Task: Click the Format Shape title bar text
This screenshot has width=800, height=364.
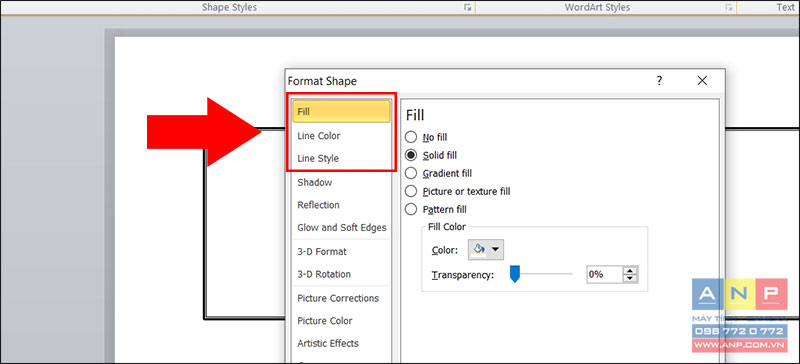Action: click(x=322, y=81)
